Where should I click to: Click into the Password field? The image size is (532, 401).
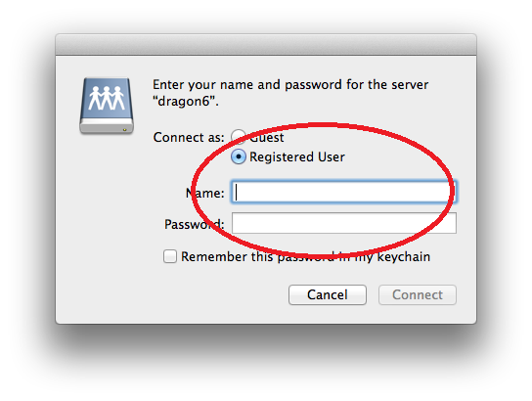click(x=344, y=223)
